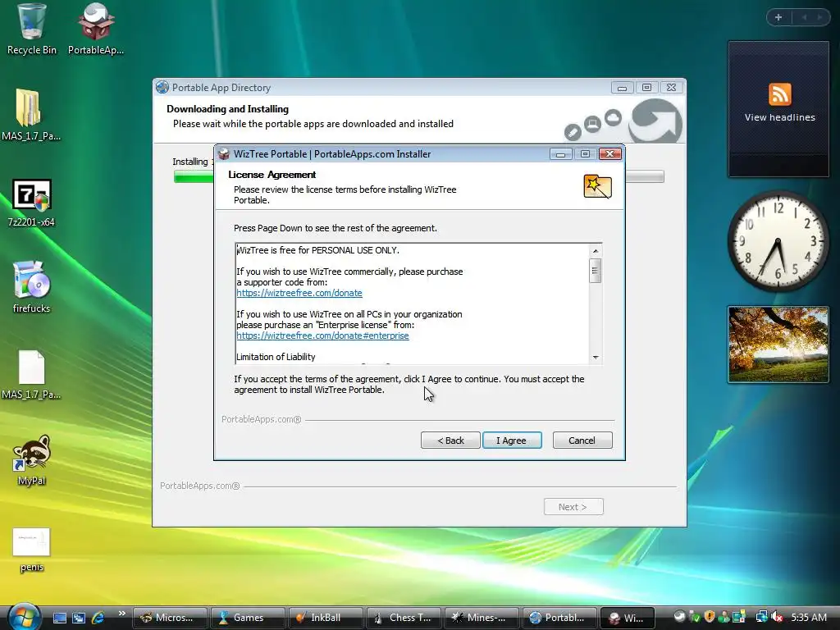
Task: Click the 'Limitation of Liability' heading text
Action: [x=276, y=357]
